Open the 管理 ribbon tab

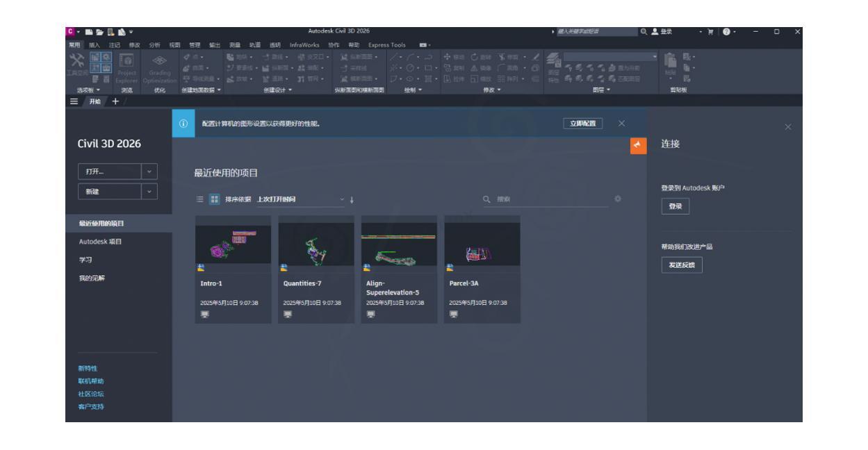point(195,44)
